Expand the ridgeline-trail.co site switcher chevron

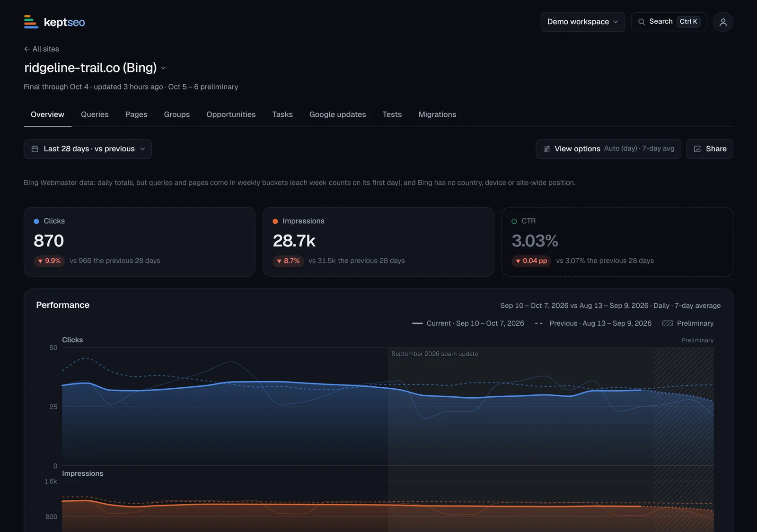coord(163,68)
